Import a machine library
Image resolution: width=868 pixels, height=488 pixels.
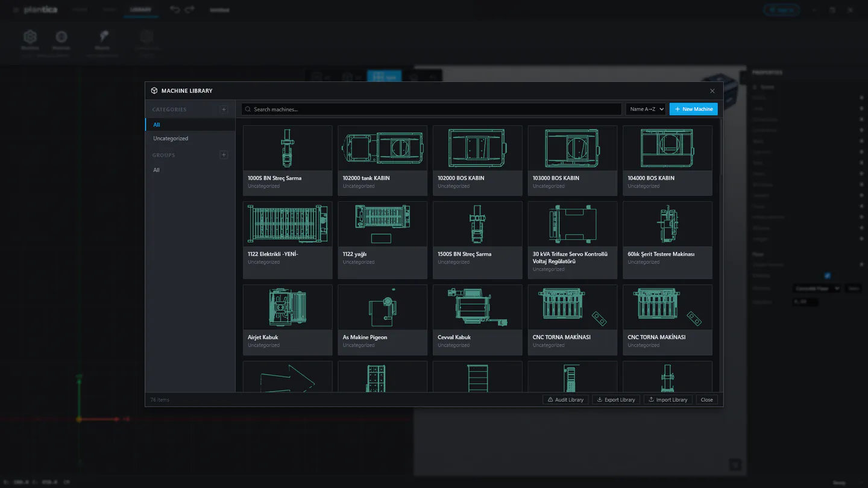click(668, 399)
